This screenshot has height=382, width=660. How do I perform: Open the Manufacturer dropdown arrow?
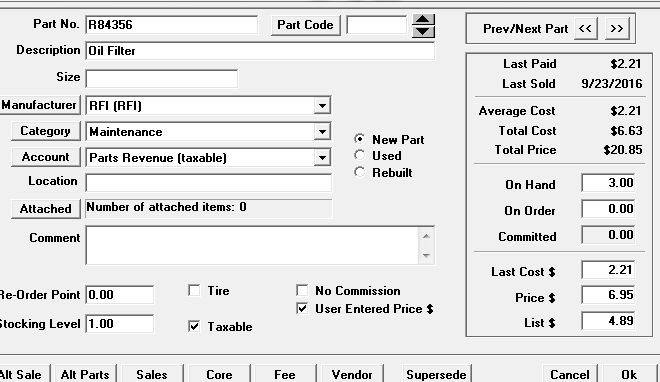322,106
